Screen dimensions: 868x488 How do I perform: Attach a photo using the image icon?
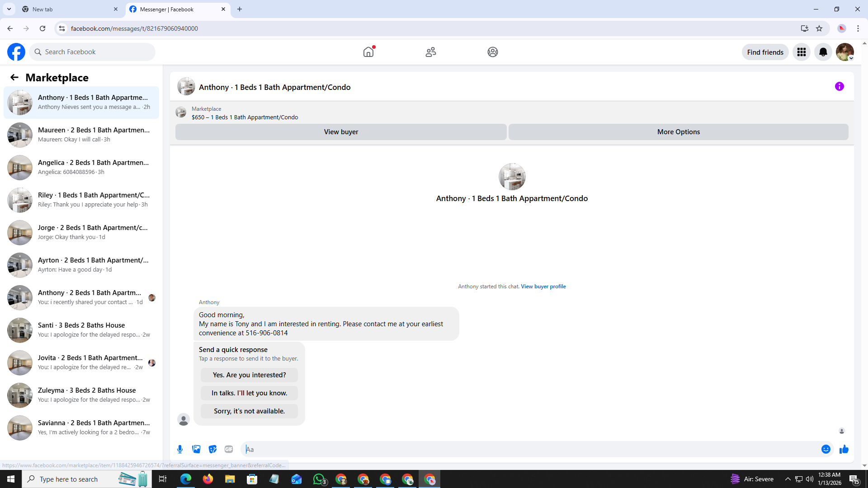[x=196, y=449]
